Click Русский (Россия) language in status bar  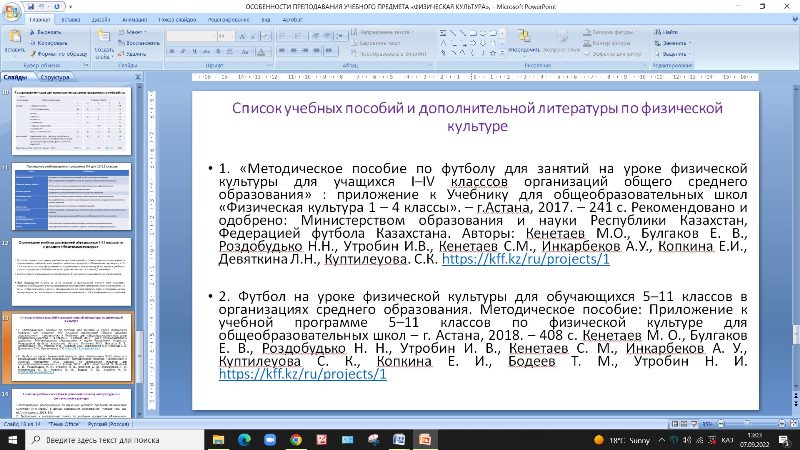108,424
